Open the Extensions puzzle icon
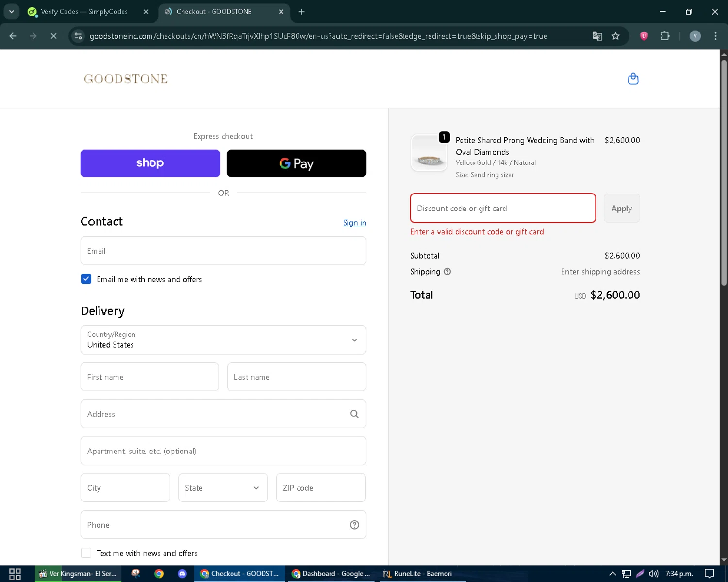The image size is (728, 582). click(665, 36)
